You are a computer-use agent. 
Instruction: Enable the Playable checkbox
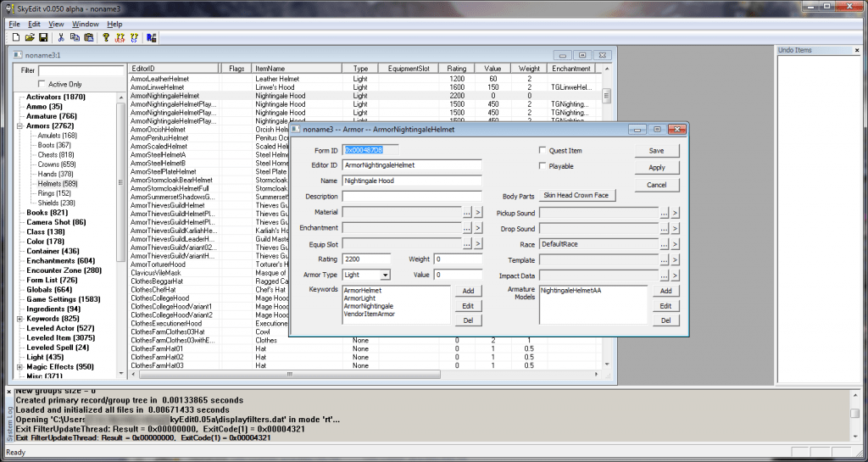(x=542, y=165)
